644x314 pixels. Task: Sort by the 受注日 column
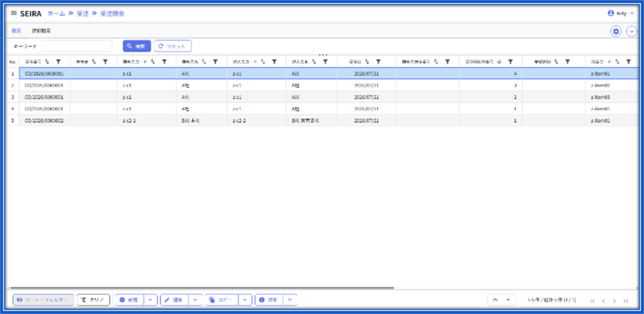click(367, 62)
